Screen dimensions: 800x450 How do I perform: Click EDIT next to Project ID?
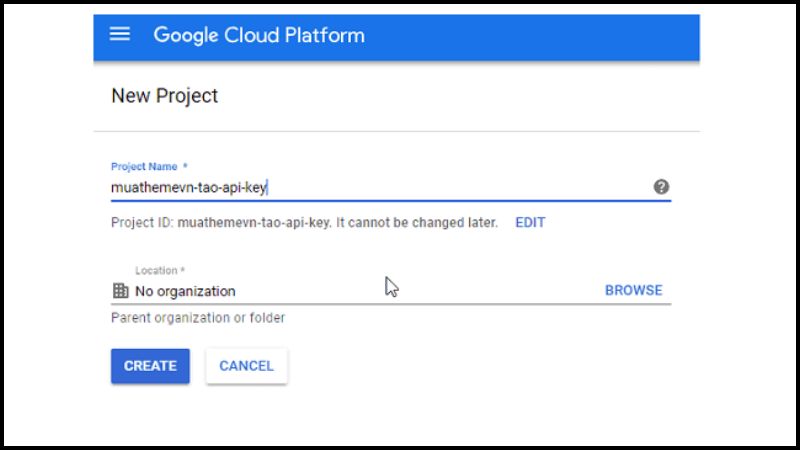click(530, 222)
